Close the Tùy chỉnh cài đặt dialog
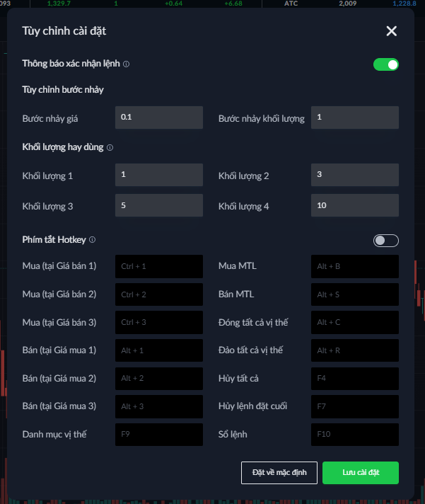 coord(392,30)
